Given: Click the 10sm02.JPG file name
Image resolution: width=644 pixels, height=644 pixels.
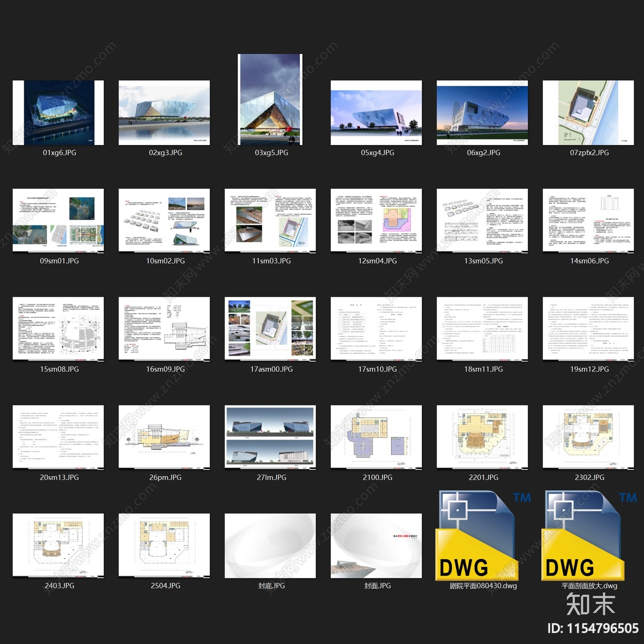Looking at the screenshot, I should point(165,261).
